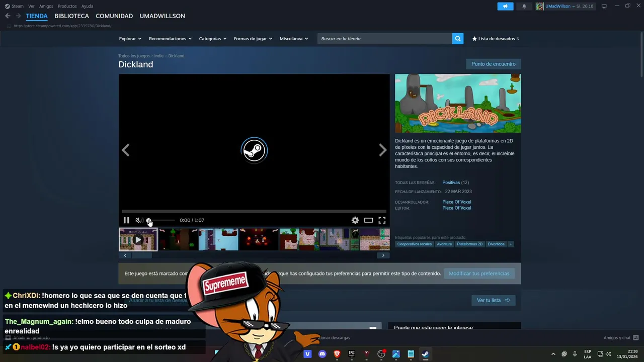Select the third blue sky screenshot thumbnail
This screenshot has width=644, height=362.
pos(218,240)
